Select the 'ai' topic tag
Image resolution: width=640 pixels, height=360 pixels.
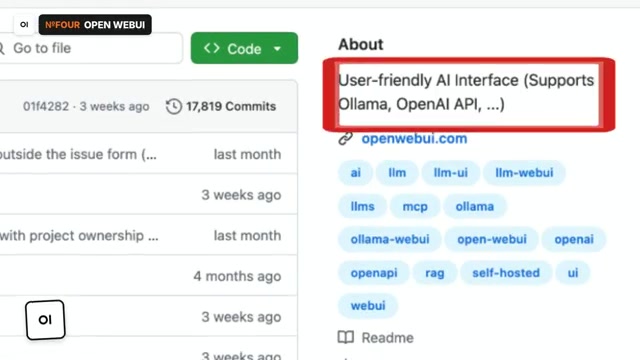pyautogui.click(x=356, y=173)
